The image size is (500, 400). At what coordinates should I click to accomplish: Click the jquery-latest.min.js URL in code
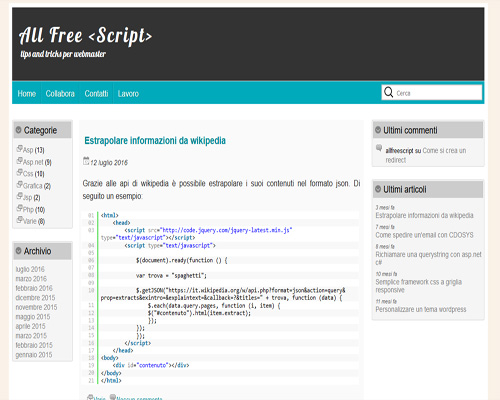226,230
